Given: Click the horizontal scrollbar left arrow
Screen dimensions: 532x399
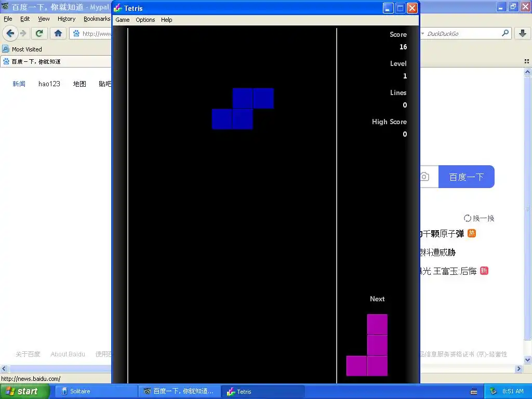Looking at the screenshot, I should pyautogui.click(x=4, y=368).
